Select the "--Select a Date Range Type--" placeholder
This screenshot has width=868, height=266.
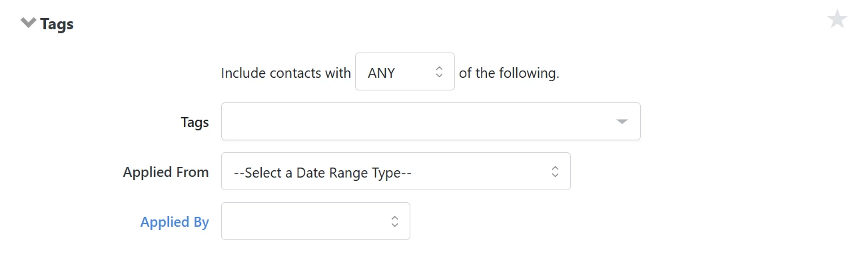tap(323, 173)
